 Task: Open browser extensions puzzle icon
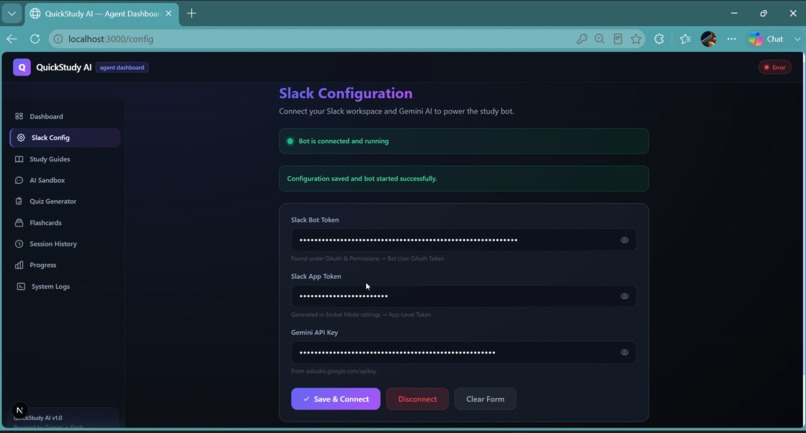pyautogui.click(x=659, y=39)
